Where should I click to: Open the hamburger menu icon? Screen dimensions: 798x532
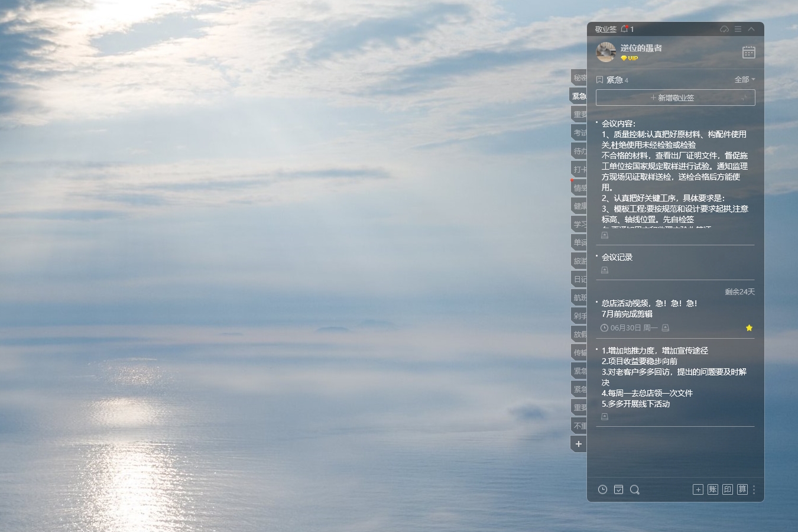[x=738, y=29]
